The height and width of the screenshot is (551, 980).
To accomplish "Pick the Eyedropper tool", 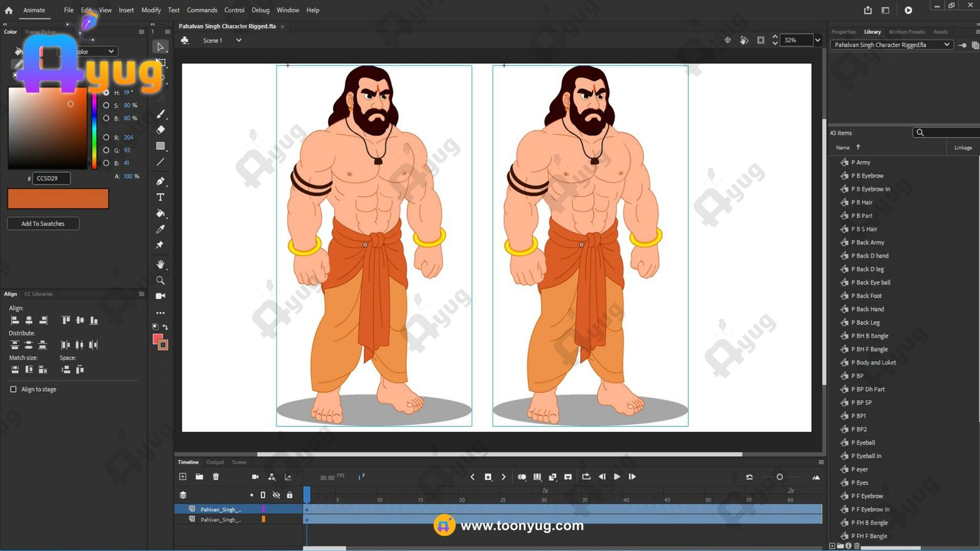I will click(160, 229).
